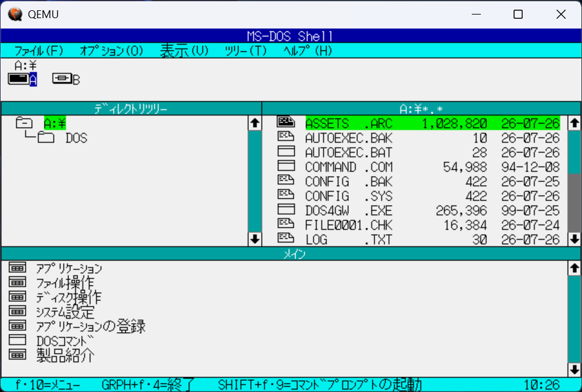Screen dimensions: 582x392
Task: Click メイン pane scroll down arrow
Action: (x=574, y=370)
